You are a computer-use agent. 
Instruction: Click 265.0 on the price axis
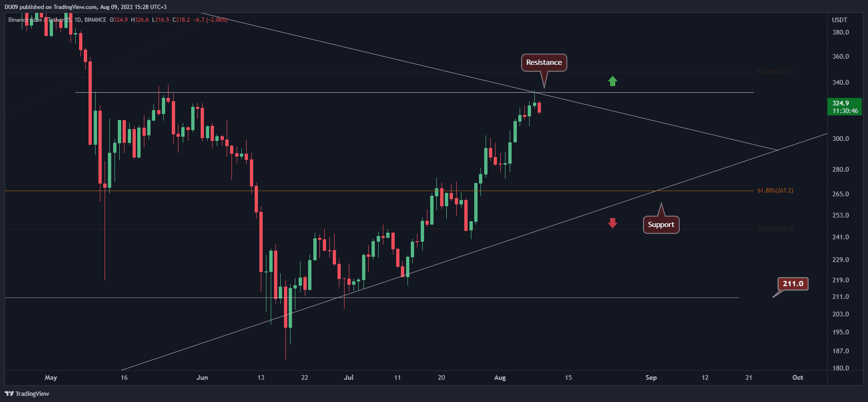click(x=841, y=194)
